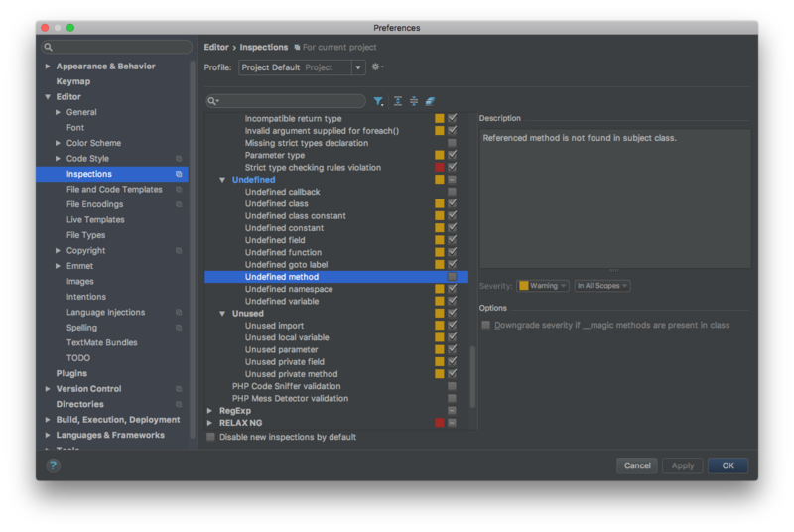This screenshot has width=794, height=532.
Task: Select File Encodings in the settings sidebar
Action: [x=94, y=204]
